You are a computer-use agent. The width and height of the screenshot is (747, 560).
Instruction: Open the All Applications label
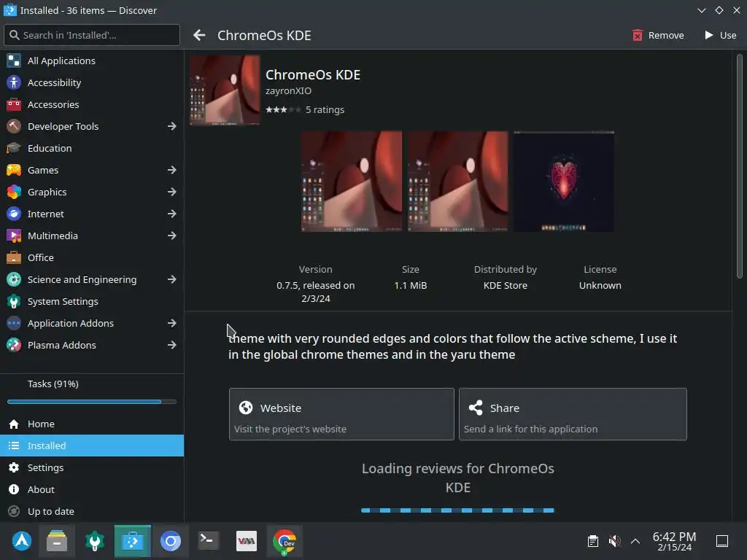pyautogui.click(x=61, y=61)
